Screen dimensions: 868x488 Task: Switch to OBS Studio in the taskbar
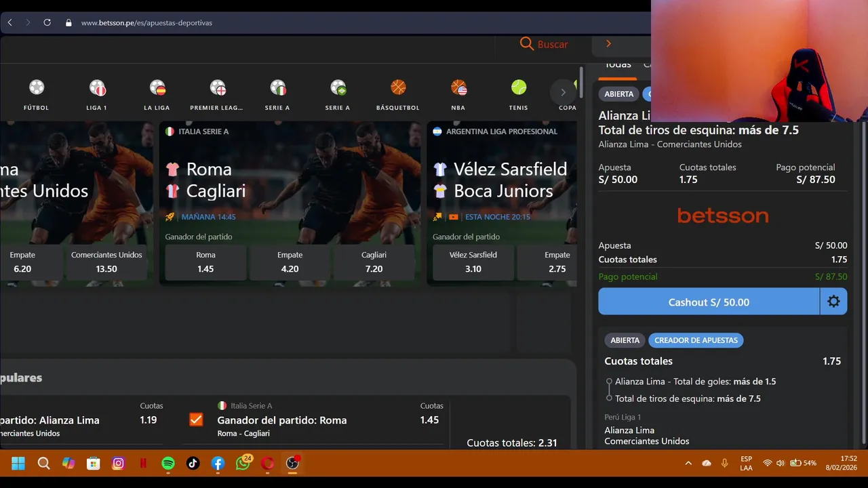coord(292,464)
